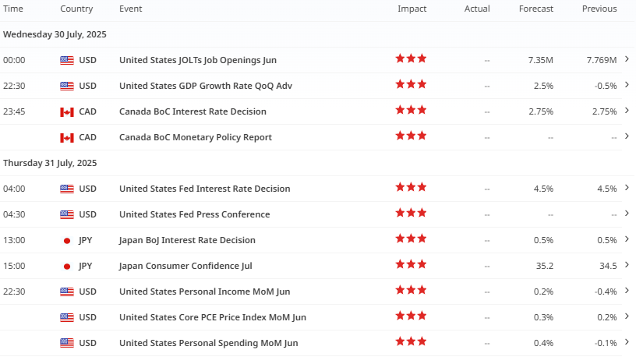
Task: Expand the Fed Interest Rate Decision row arrow
Action: (627, 188)
